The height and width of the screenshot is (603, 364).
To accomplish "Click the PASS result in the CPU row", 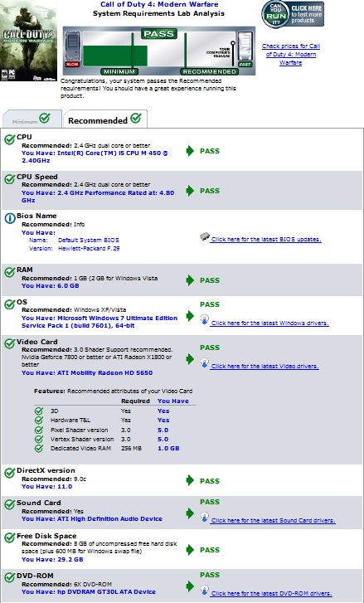I will pos(210,151).
